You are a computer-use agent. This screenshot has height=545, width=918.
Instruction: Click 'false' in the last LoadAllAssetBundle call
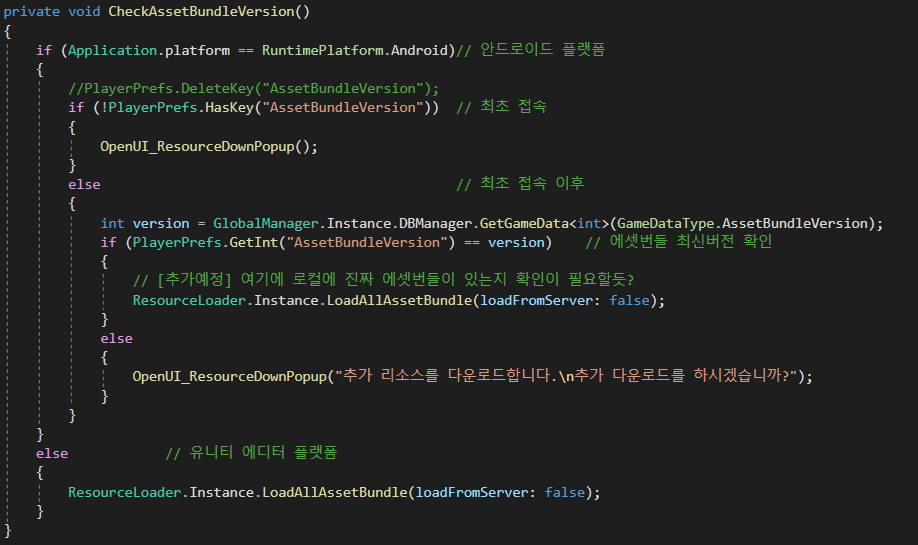pos(564,492)
